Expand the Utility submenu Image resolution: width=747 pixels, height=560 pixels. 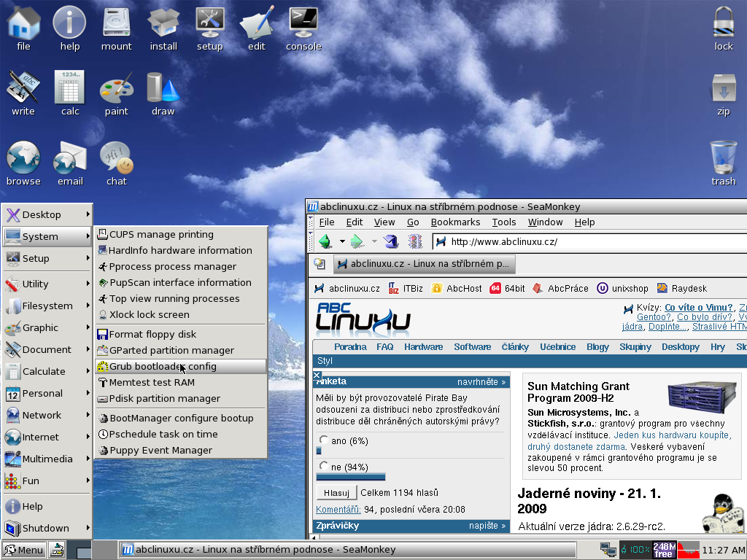(x=47, y=284)
